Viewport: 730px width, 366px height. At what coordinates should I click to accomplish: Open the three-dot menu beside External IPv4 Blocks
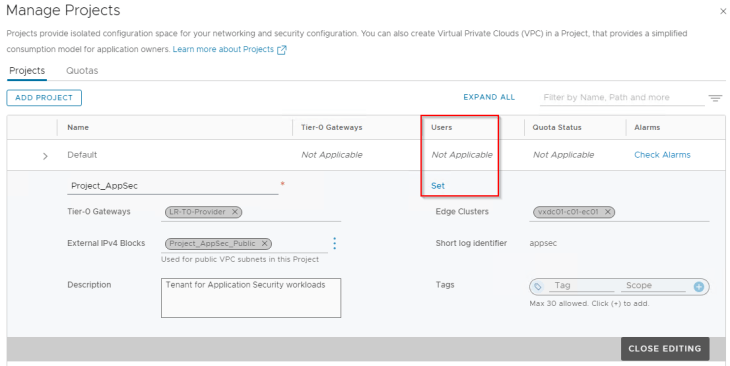tap(334, 243)
